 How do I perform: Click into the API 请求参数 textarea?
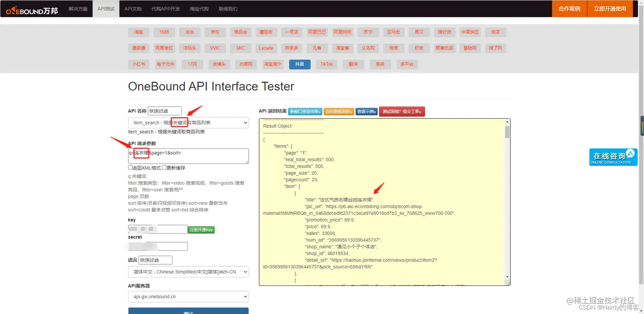point(188,156)
